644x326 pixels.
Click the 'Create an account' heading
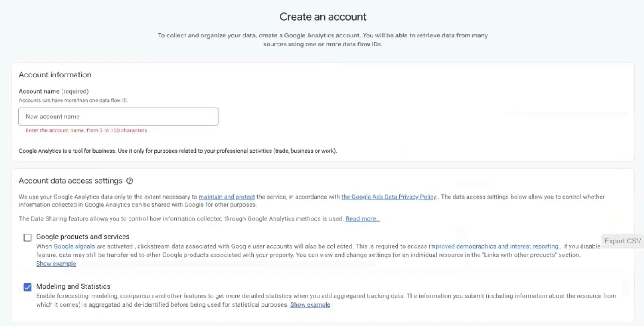coord(323,17)
